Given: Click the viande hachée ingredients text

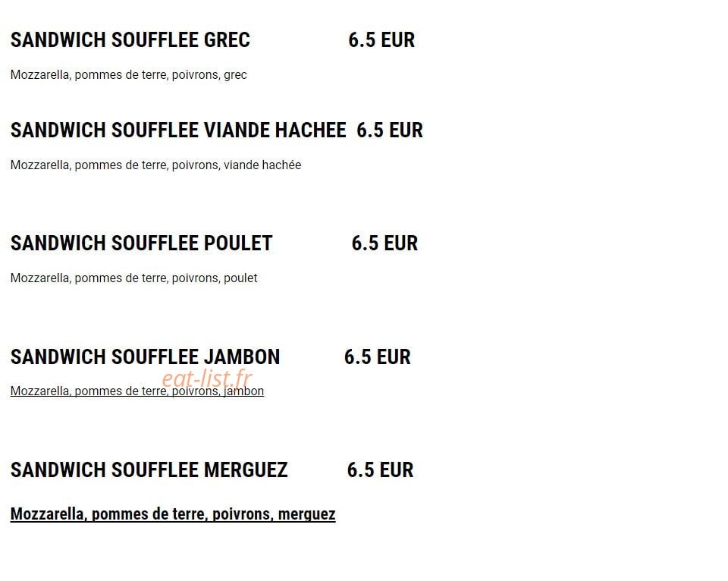Looking at the screenshot, I should click(155, 165).
